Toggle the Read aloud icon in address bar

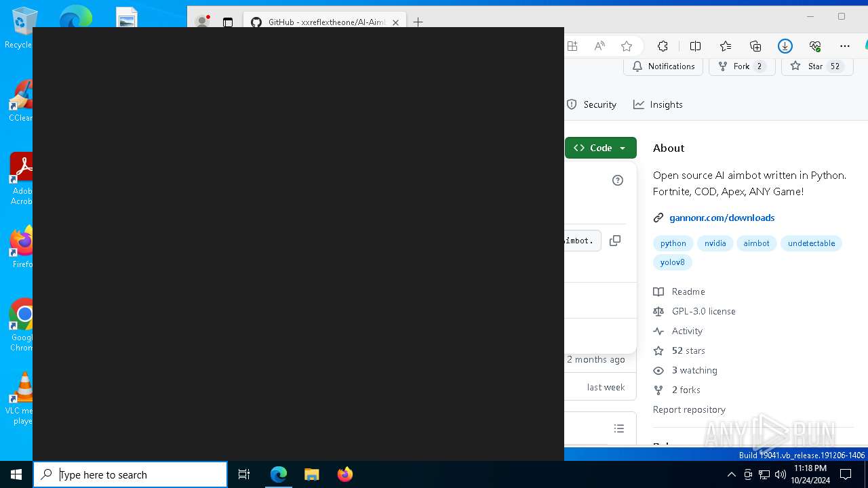click(599, 46)
